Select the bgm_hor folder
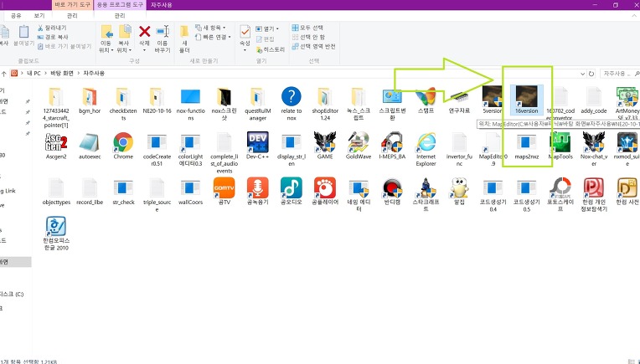Screen dimensions: 640x364 [x=89, y=98]
